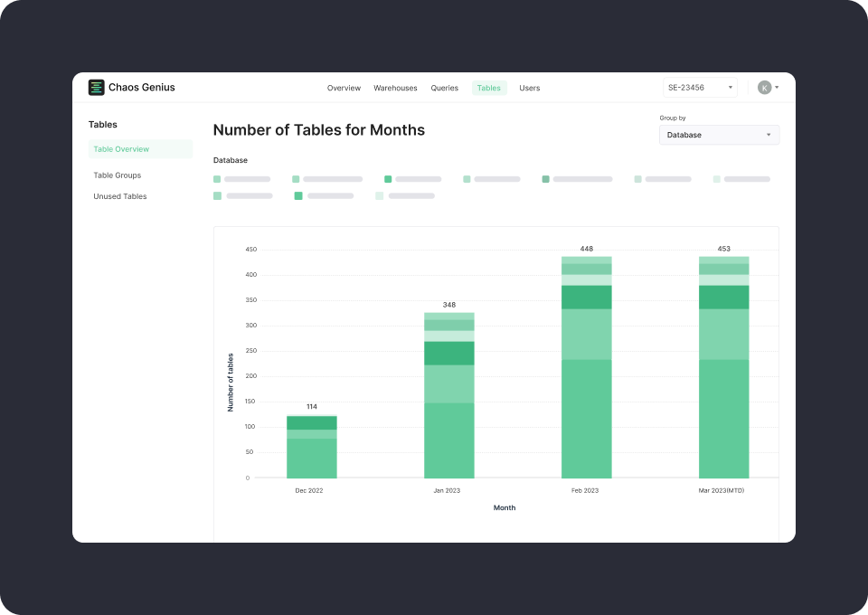The height and width of the screenshot is (615, 868).
Task: Navigate to the Users section
Action: pos(529,88)
